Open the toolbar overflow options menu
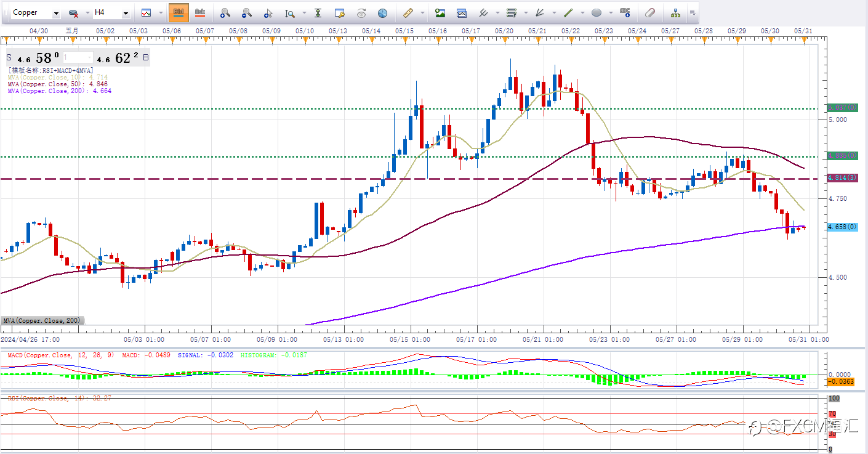 coord(693,12)
